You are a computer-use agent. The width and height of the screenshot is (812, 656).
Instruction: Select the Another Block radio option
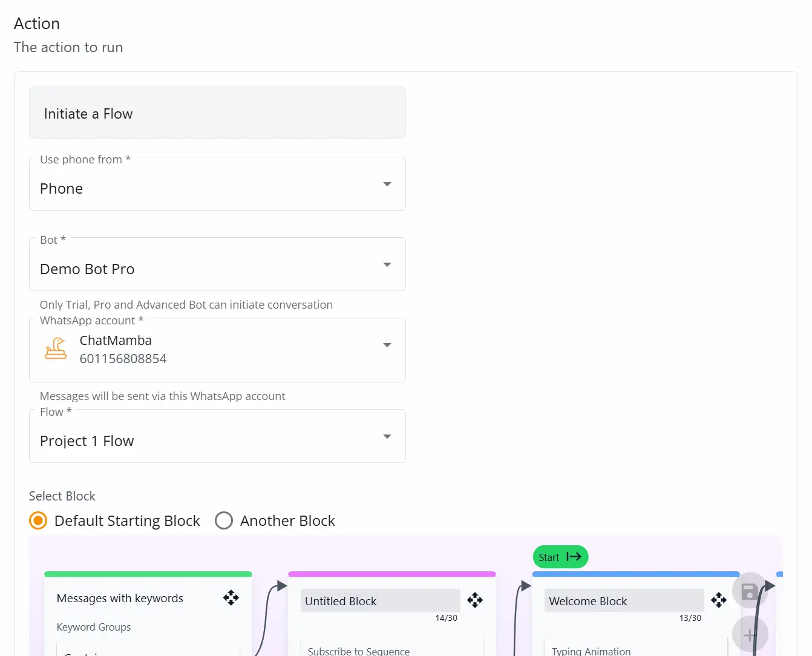224,520
